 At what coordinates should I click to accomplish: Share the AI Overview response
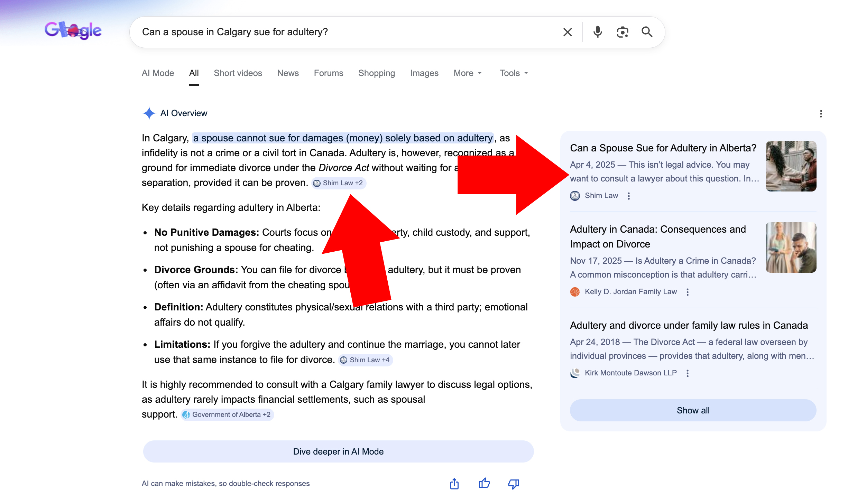454,484
